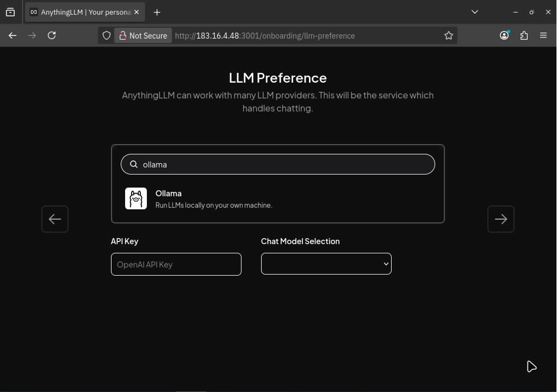Click the provider search box containing ollama
This screenshot has width=557, height=392.
[x=283, y=164]
